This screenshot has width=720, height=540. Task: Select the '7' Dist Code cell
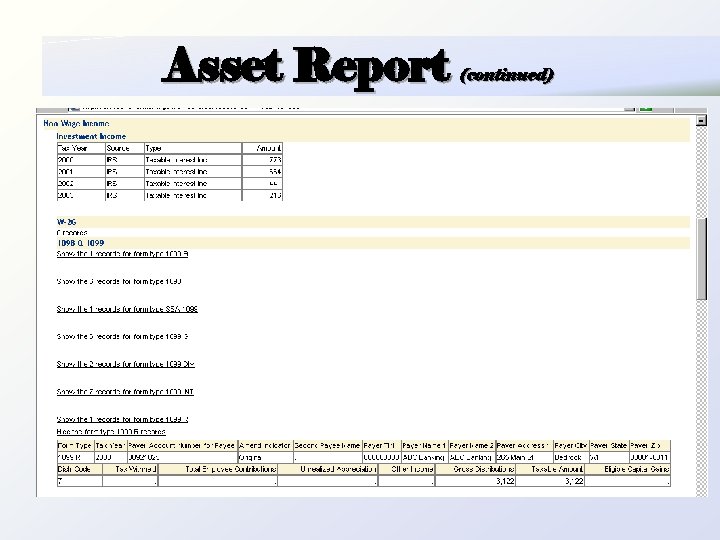click(x=79, y=481)
